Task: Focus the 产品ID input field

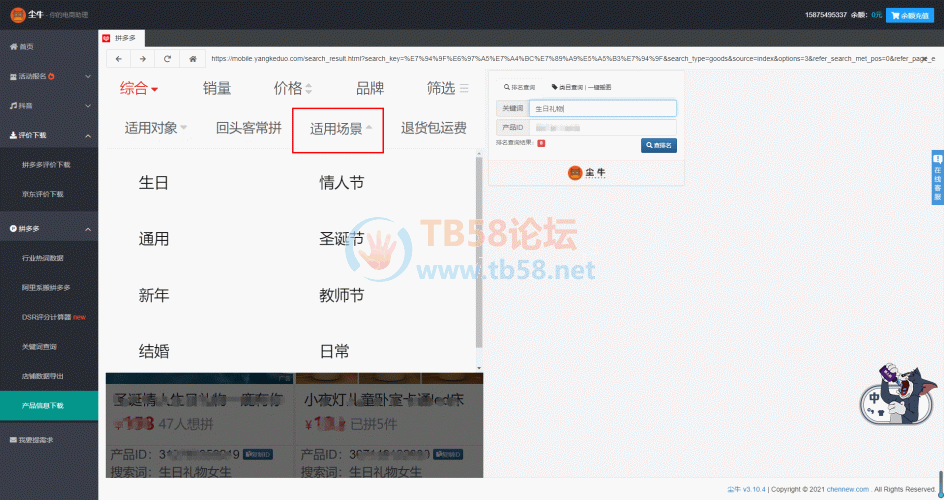Action: 603,128
